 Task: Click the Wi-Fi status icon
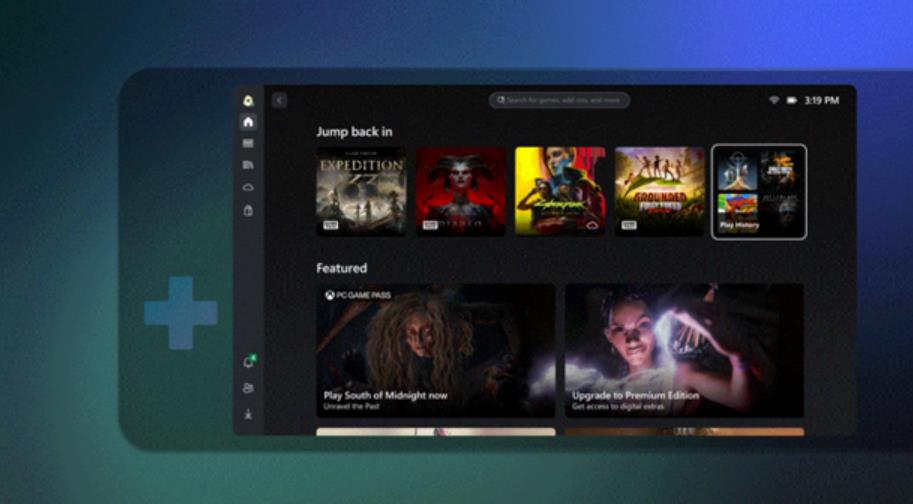click(x=773, y=100)
